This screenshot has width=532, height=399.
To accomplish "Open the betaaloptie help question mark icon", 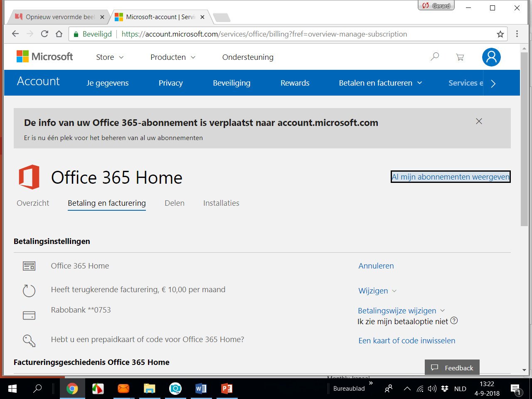I will pyautogui.click(x=454, y=321).
